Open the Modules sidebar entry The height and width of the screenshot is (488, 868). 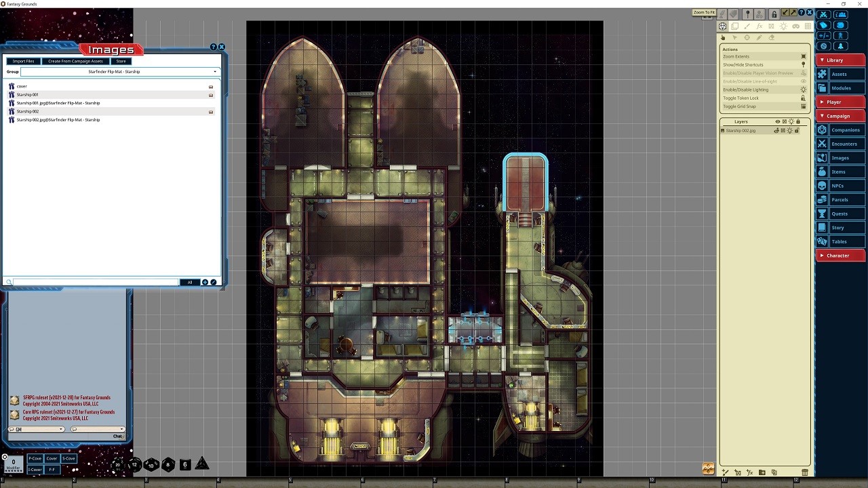(x=840, y=88)
